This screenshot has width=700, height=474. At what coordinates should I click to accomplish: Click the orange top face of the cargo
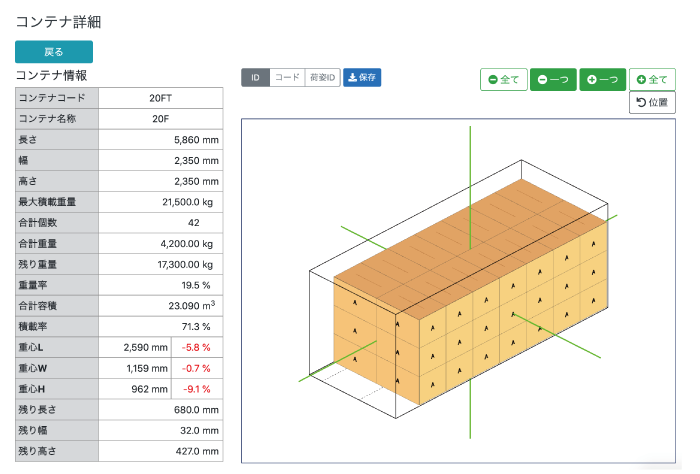(x=469, y=250)
